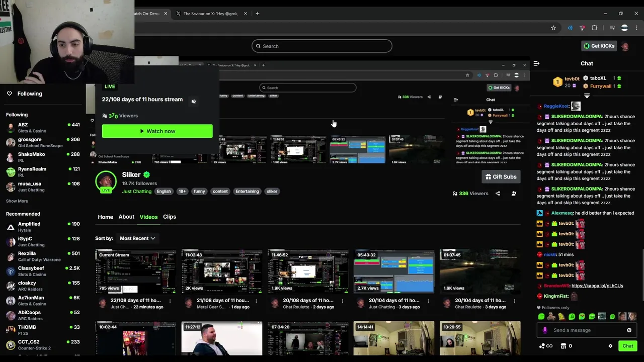Open grossgore channel in sidebar
The width and height of the screenshot is (644, 362).
(x=43, y=143)
